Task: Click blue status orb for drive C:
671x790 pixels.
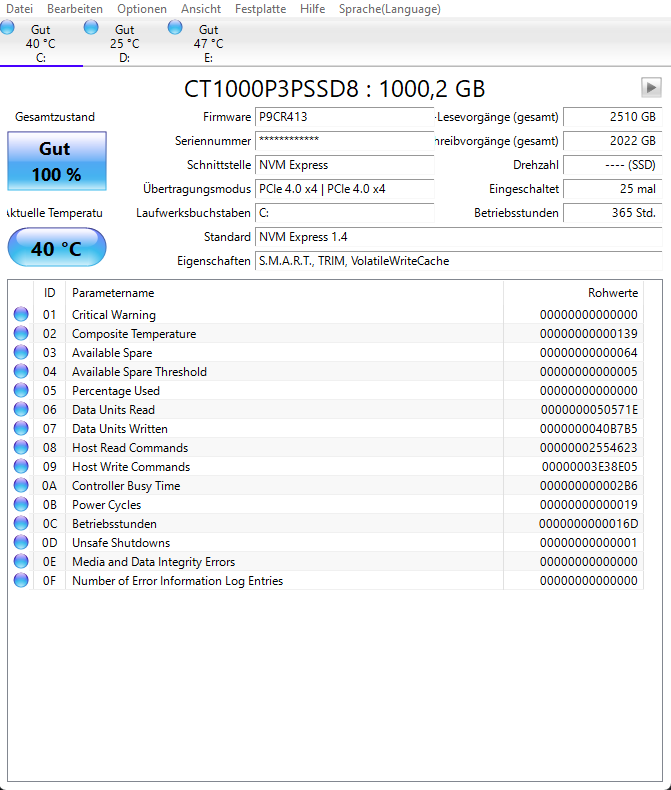Action: click(x=7, y=27)
